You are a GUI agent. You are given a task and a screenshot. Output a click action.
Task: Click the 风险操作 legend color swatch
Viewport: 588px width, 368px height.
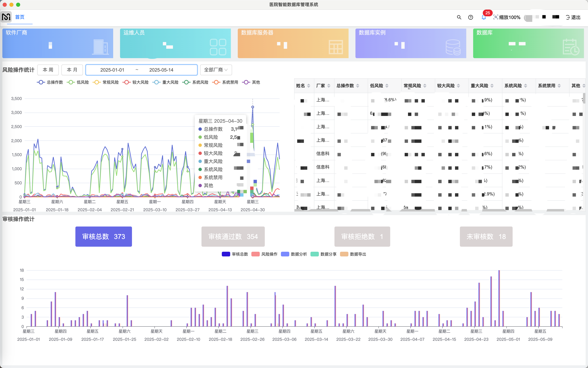[255, 254]
